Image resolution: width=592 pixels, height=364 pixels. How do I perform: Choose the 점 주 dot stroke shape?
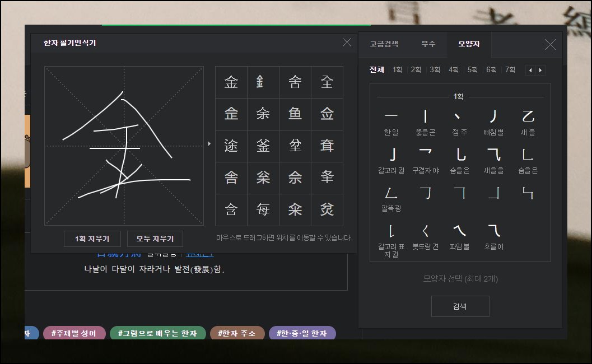click(x=459, y=122)
